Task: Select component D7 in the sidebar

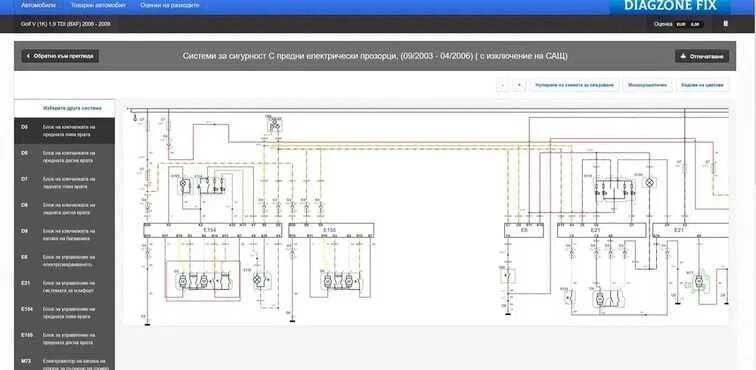Action: tap(65, 183)
